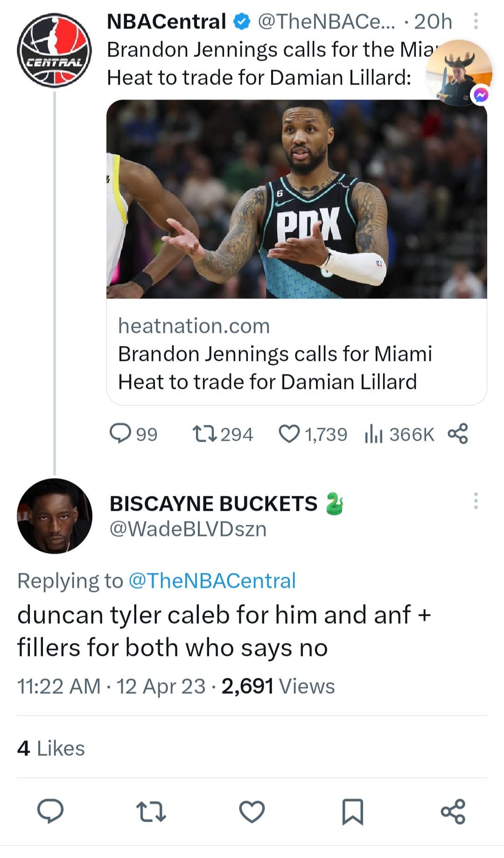Tap the reply icon under BISCAYNE BUCKETS tweet
This screenshot has height=858, width=504.
[x=50, y=811]
